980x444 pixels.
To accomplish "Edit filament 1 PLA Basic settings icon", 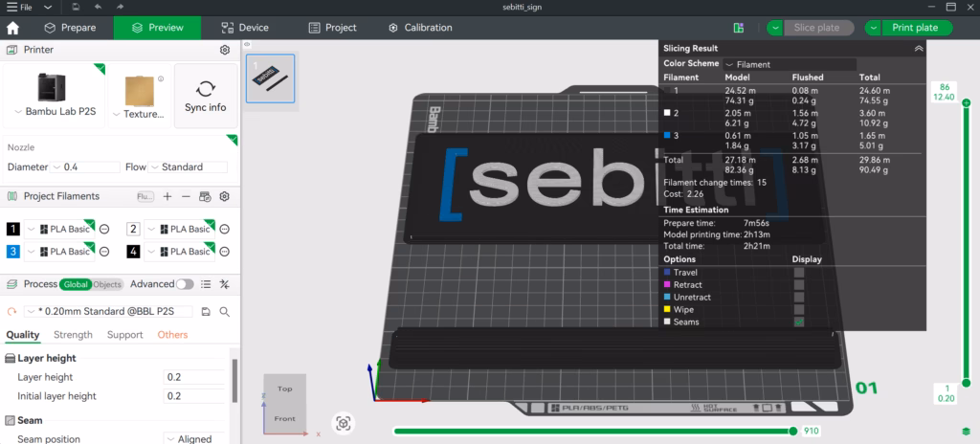I will (104, 229).
